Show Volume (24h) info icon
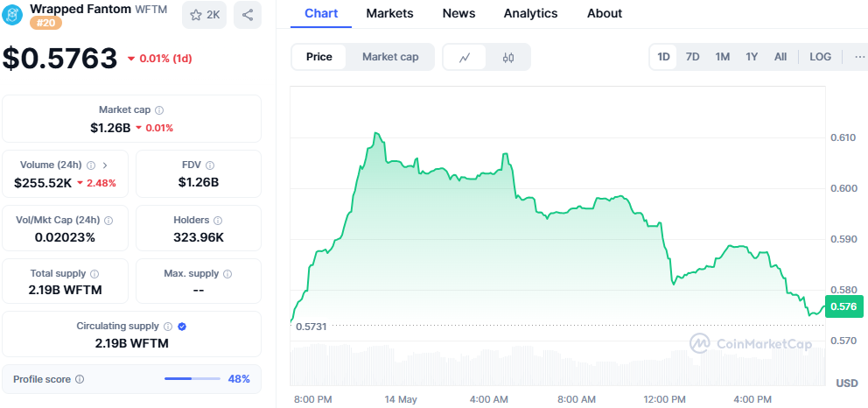The width and height of the screenshot is (868, 408). click(x=91, y=165)
